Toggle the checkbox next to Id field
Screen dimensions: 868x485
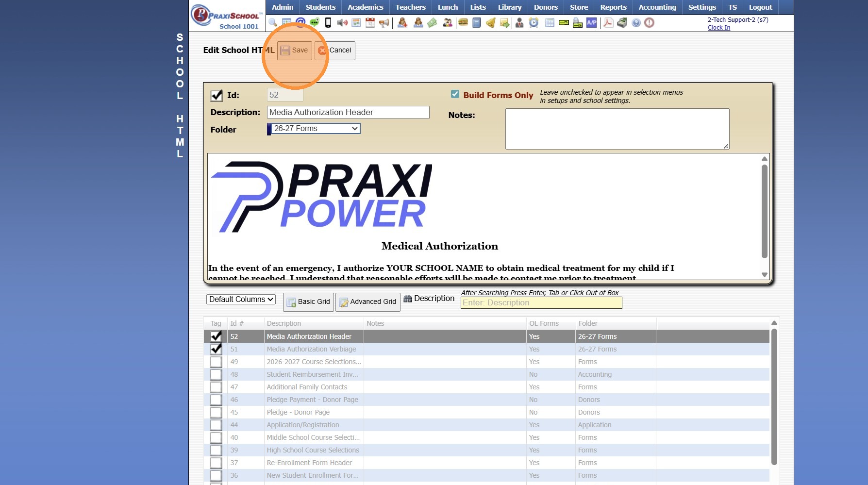[x=217, y=95]
